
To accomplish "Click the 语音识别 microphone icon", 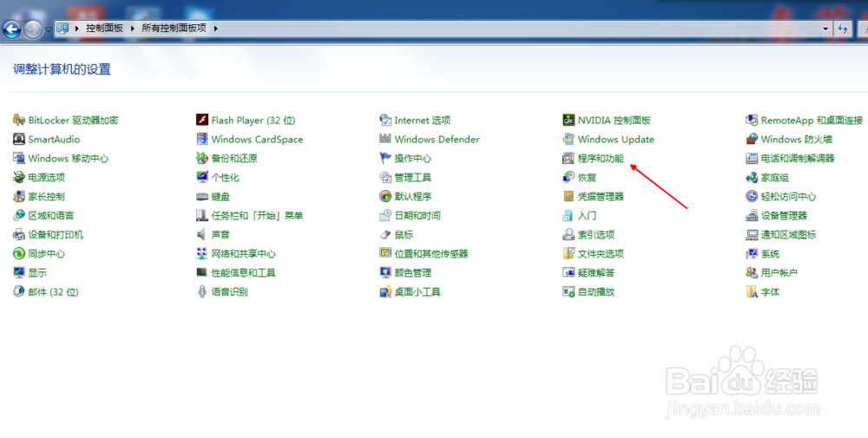I will [x=202, y=291].
